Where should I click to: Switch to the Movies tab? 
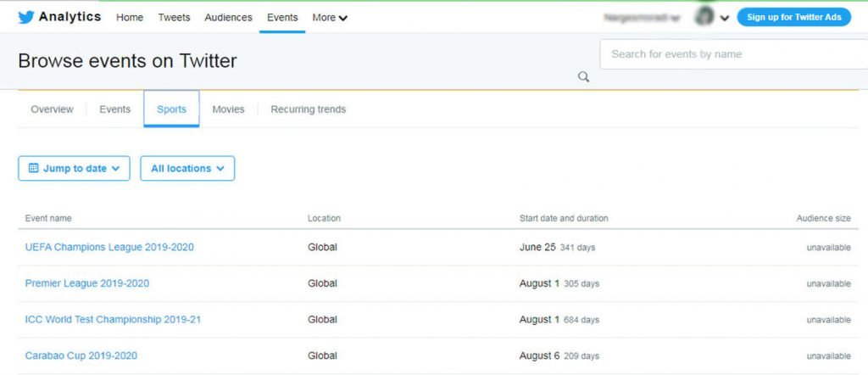pos(228,109)
